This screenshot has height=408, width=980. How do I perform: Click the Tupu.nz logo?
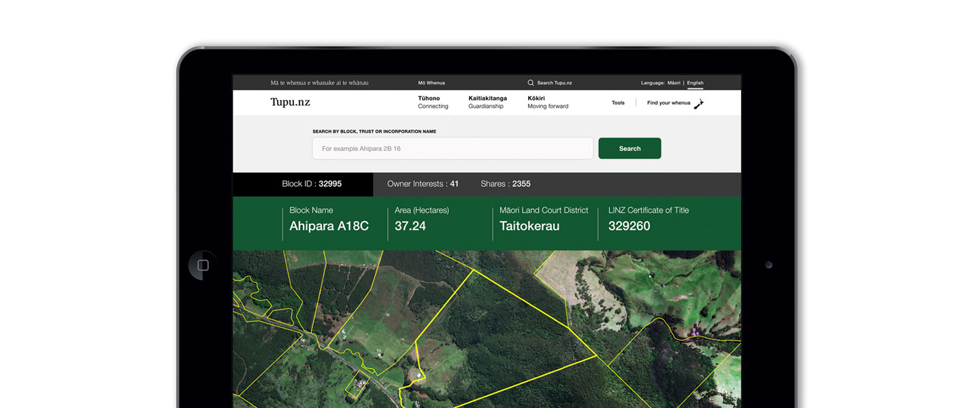pos(289,102)
